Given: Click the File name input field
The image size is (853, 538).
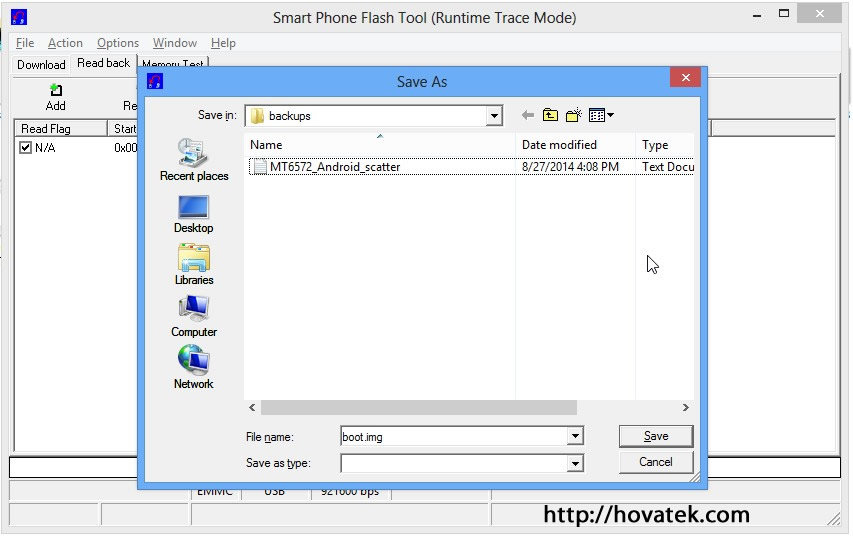Looking at the screenshot, I should [454, 436].
